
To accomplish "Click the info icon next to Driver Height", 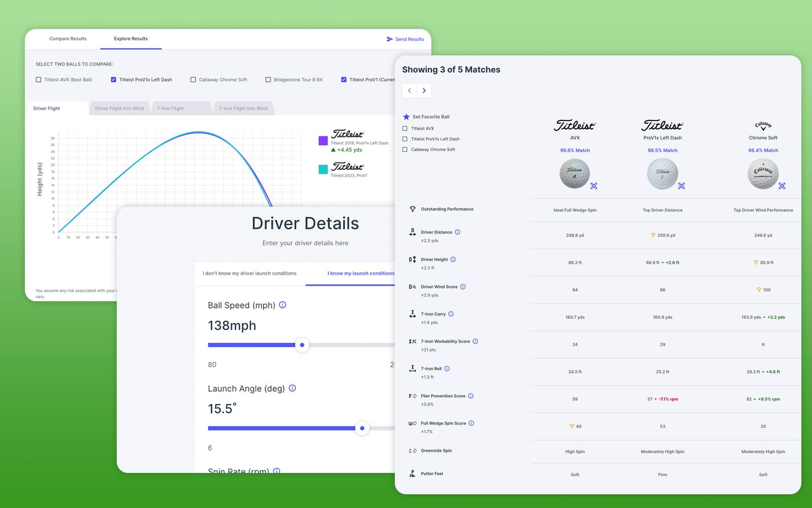I will [x=453, y=260].
